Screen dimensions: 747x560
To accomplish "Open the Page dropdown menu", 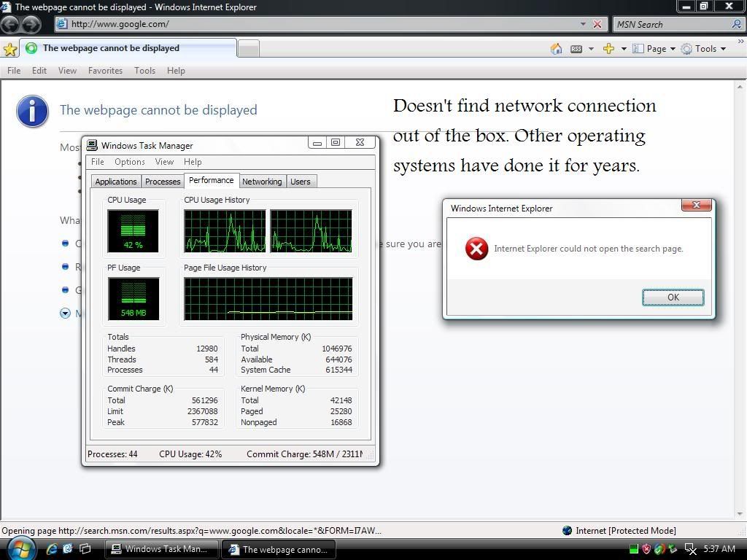I will click(654, 49).
